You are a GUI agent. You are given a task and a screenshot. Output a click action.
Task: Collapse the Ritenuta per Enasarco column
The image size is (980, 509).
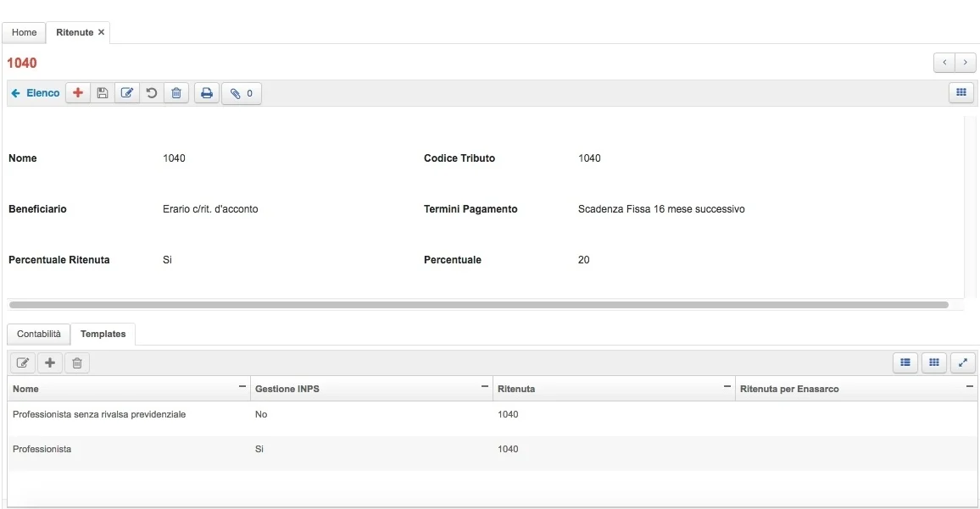tap(969, 386)
